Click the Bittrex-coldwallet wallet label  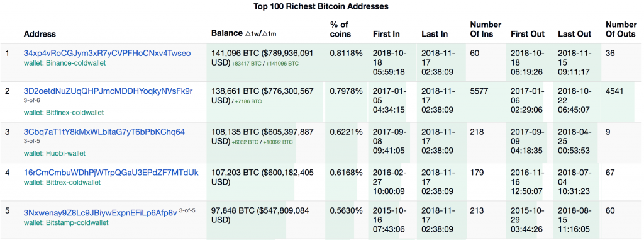(x=63, y=181)
